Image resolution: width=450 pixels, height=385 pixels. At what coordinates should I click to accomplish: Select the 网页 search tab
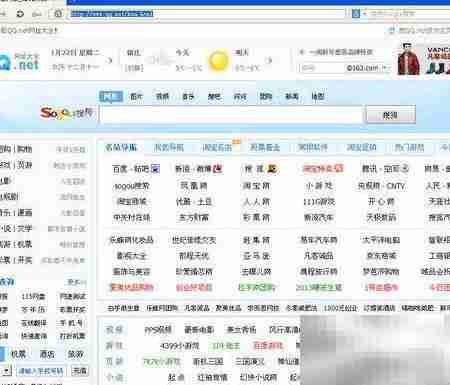point(111,96)
